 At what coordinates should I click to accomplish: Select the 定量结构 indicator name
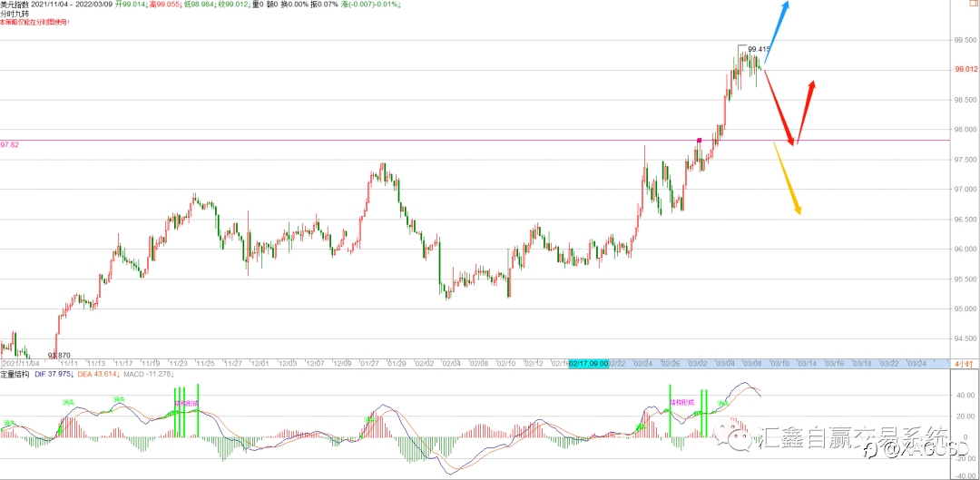pyautogui.click(x=15, y=375)
